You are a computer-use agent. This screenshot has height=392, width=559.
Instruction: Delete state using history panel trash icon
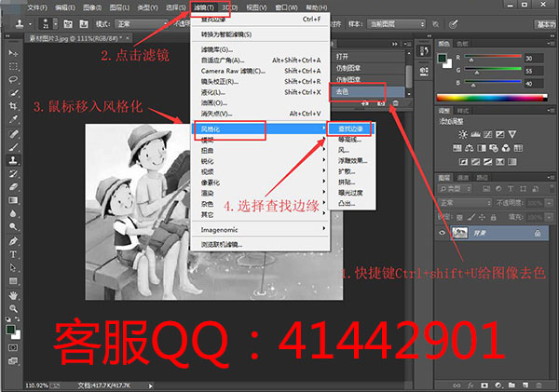(x=395, y=103)
